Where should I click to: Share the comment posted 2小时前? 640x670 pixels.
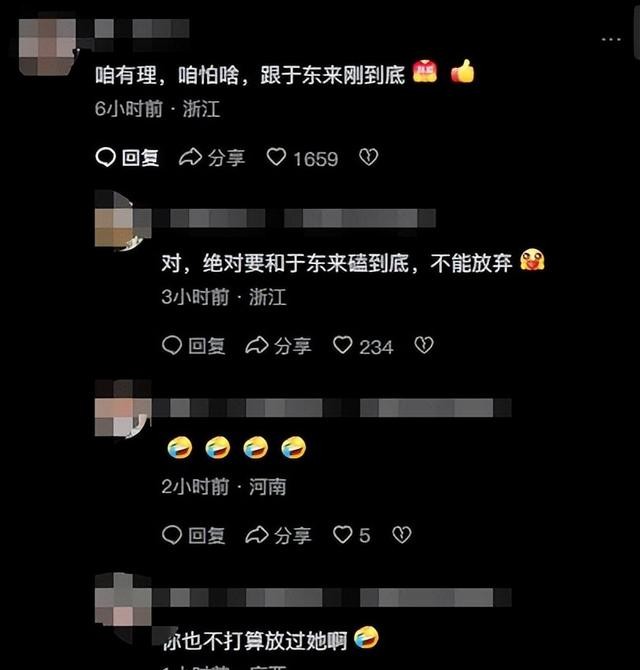click(x=278, y=535)
